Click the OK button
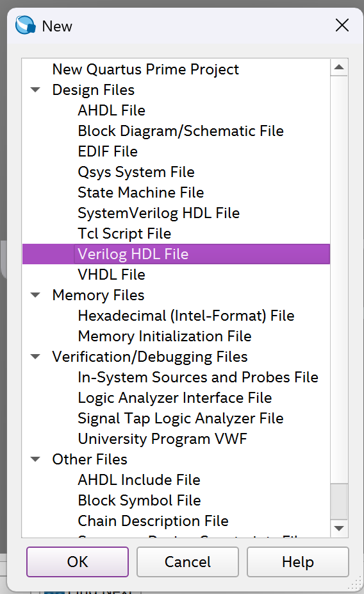Screen dimensions: 364x594 click(78, 562)
